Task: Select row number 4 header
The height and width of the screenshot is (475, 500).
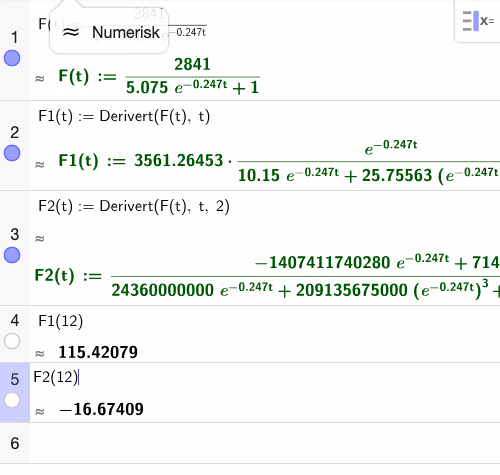Action: [15, 321]
